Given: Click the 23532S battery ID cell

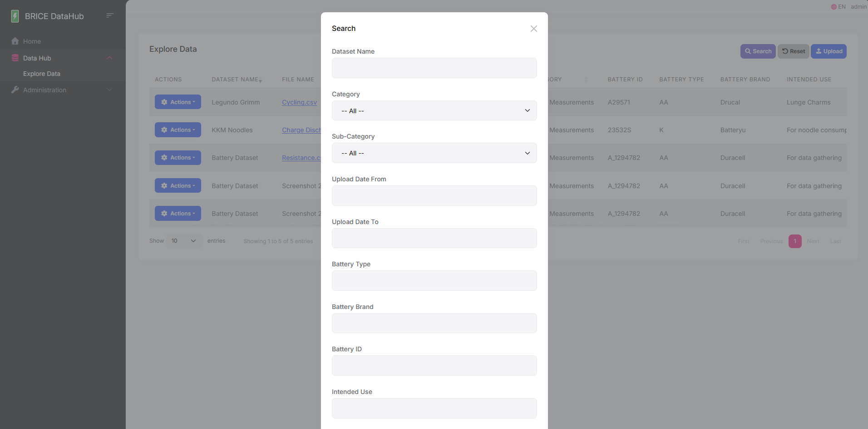Looking at the screenshot, I should tap(619, 130).
